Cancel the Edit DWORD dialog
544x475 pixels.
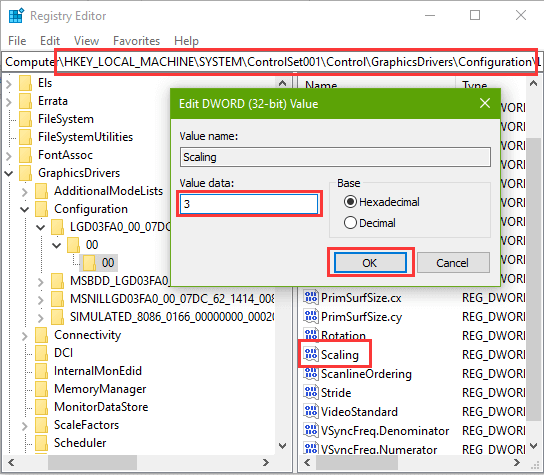(453, 262)
